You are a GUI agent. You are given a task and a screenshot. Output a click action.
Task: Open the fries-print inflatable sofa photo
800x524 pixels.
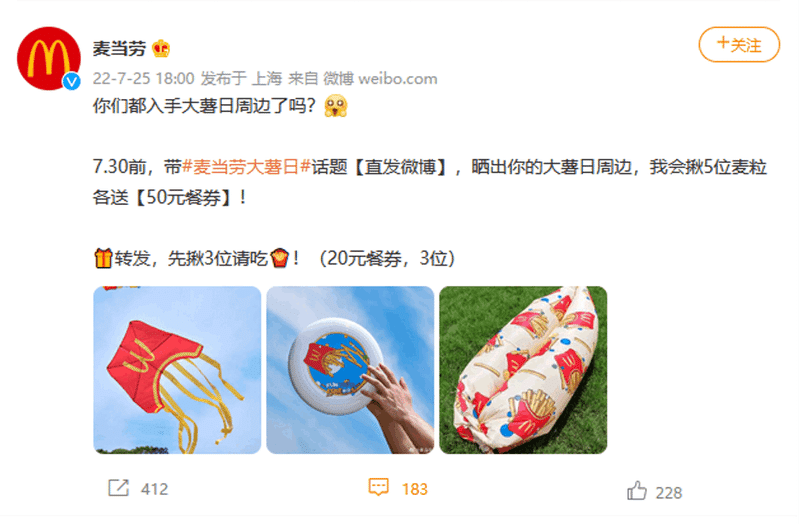[x=523, y=370]
